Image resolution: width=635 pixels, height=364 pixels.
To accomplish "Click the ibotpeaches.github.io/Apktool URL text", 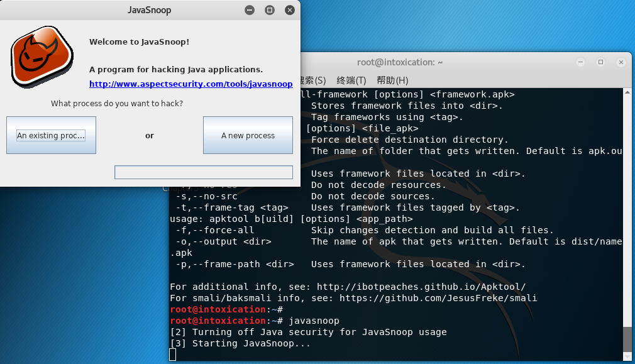I will coord(421,287).
